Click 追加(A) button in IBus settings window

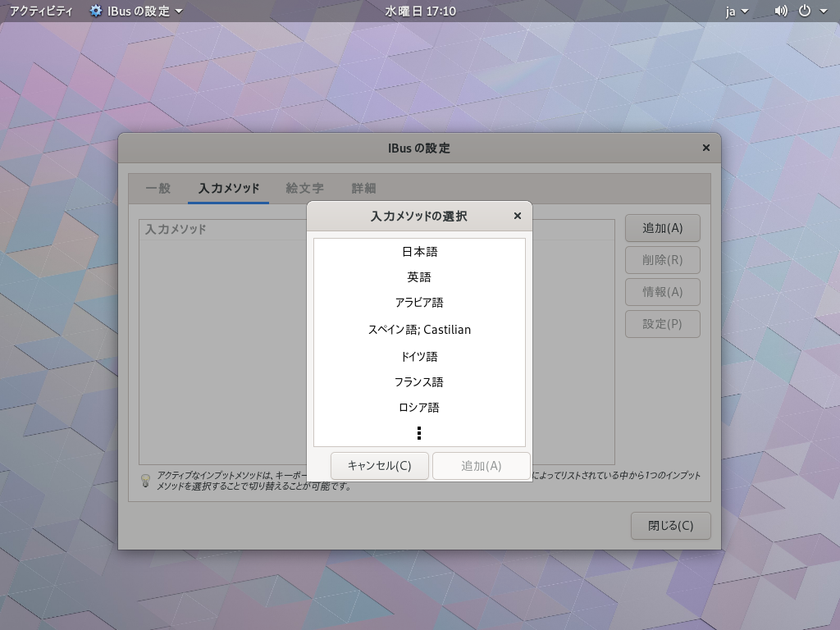663,228
